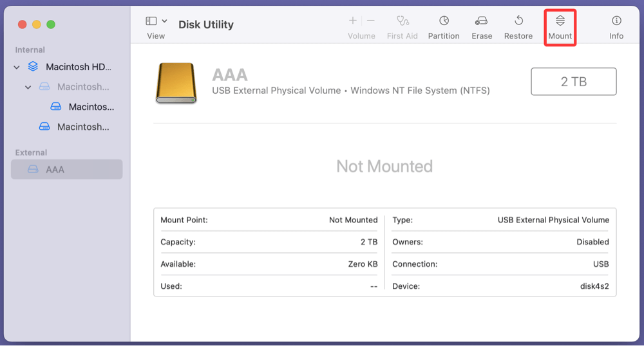Collapse the dimmed Macintosh sub-volume group
The height and width of the screenshot is (346, 644).
(28, 87)
